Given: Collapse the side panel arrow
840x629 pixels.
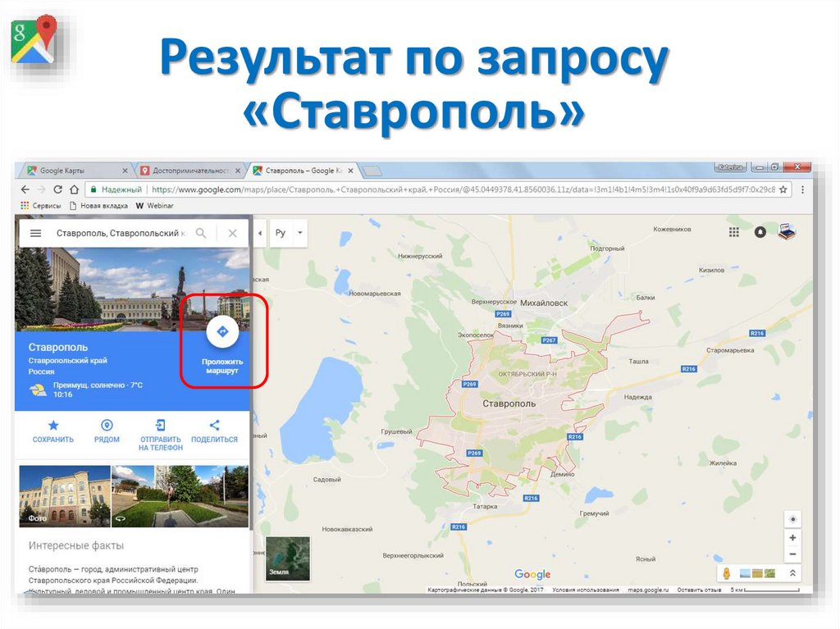Looking at the screenshot, I should click(260, 233).
